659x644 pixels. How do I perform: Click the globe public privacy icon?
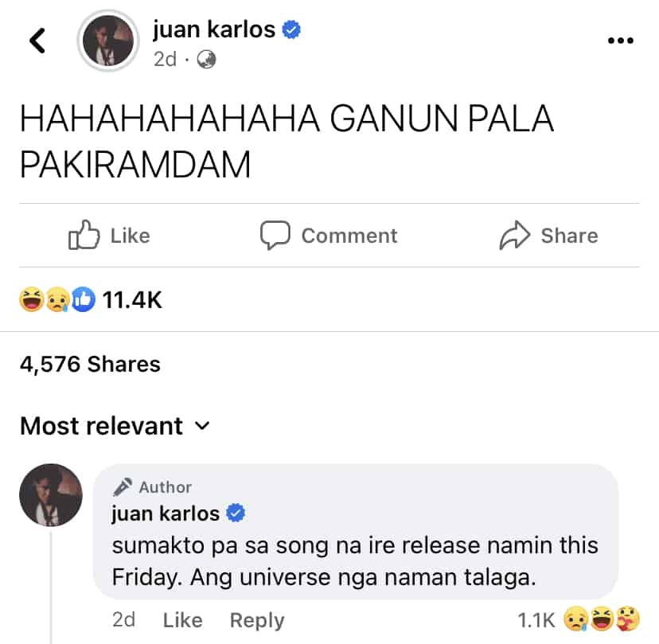(206, 59)
